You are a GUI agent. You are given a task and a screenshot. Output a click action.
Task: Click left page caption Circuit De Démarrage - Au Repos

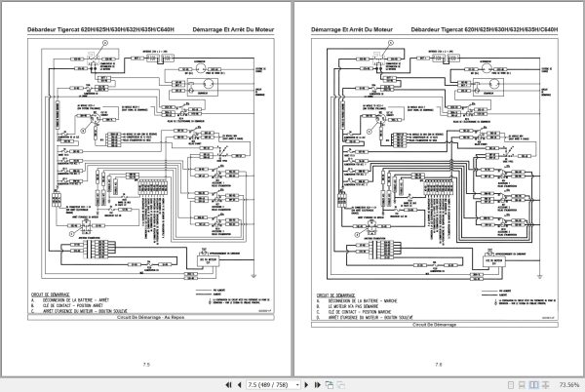coord(151,317)
